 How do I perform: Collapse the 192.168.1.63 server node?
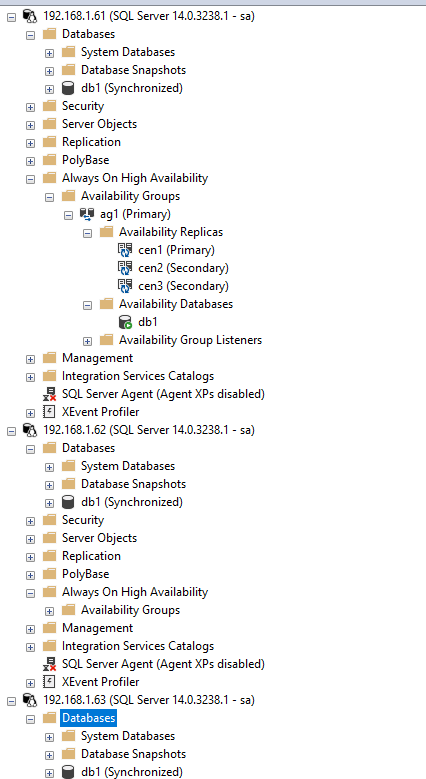(x=11, y=701)
